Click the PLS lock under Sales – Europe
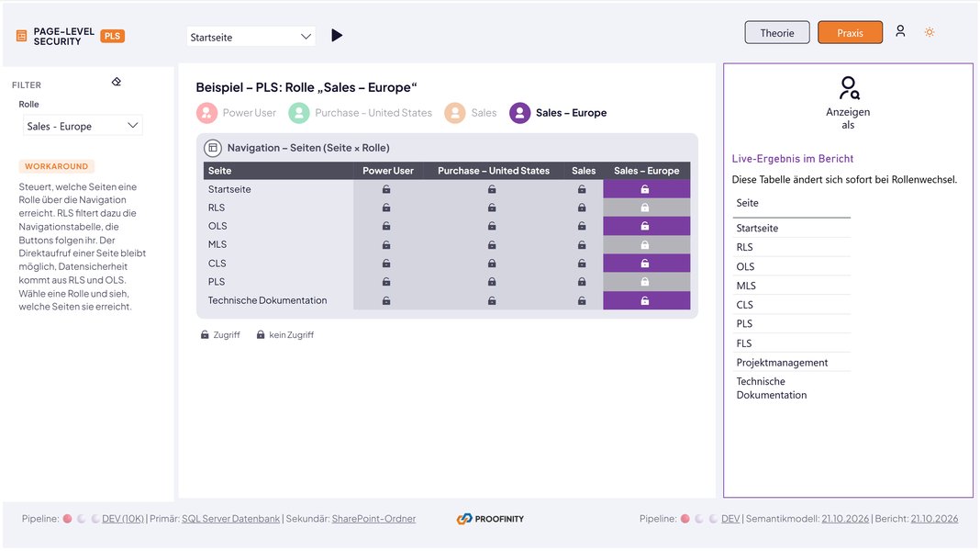The image size is (980, 551). tap(645, 282)
